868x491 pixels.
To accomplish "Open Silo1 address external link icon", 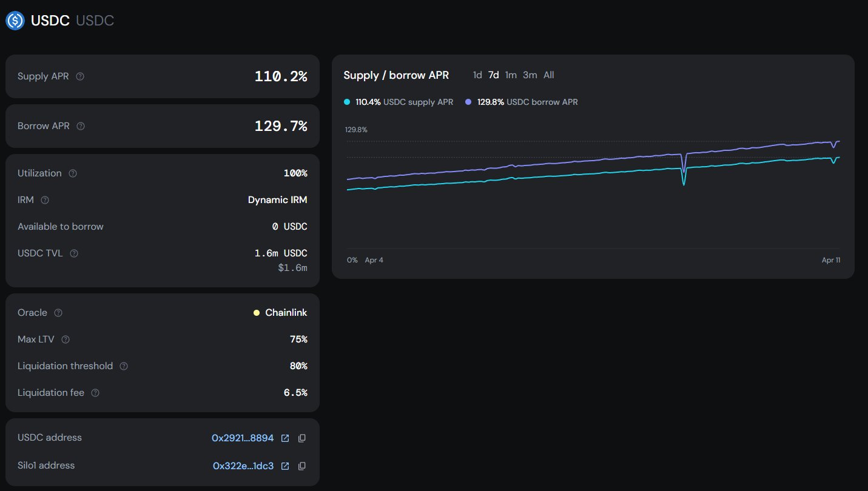I will click(285, 466).
